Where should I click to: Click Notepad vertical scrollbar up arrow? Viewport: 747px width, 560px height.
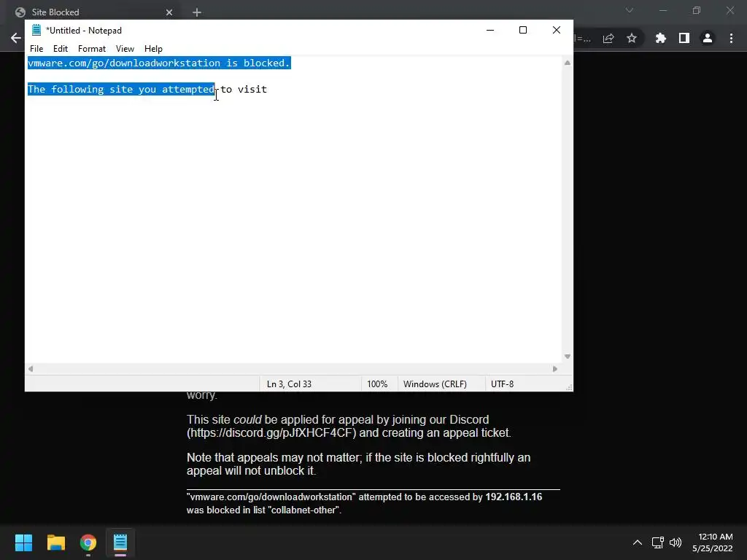(x=567, y=63)
